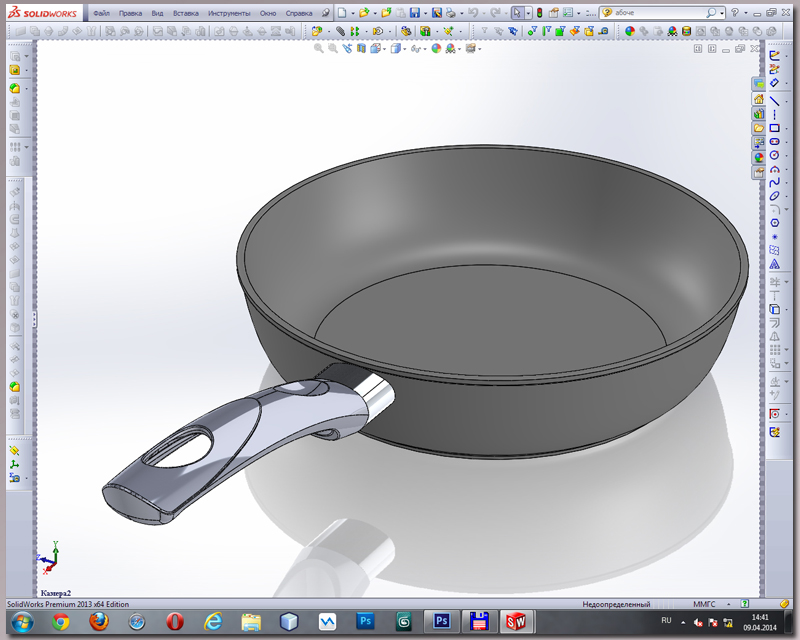Click the Rebuild traffic light icon

click(539, 13)
